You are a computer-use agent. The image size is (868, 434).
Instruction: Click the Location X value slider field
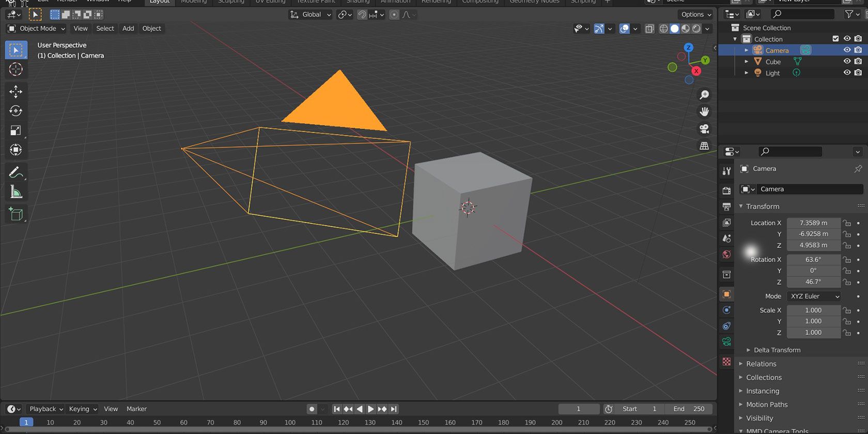click(813, 223)
